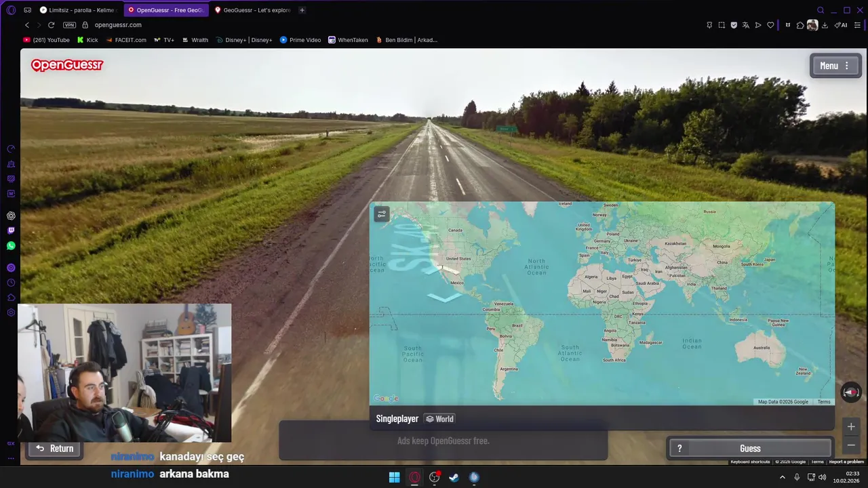This screenshot has width=868, height=488.
Task: Open GX Control speedometer sidebar icon
Action: tap(11, 148)
